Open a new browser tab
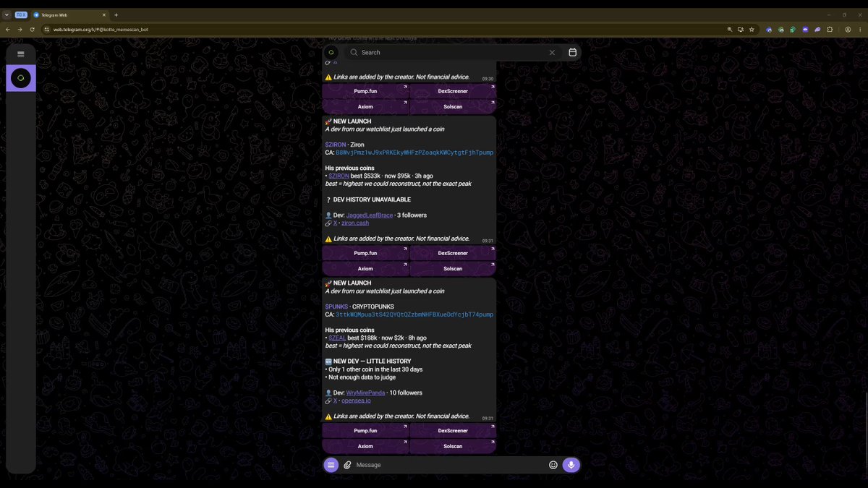The height and width of the screenshot is (488, 868). point(116,14)
